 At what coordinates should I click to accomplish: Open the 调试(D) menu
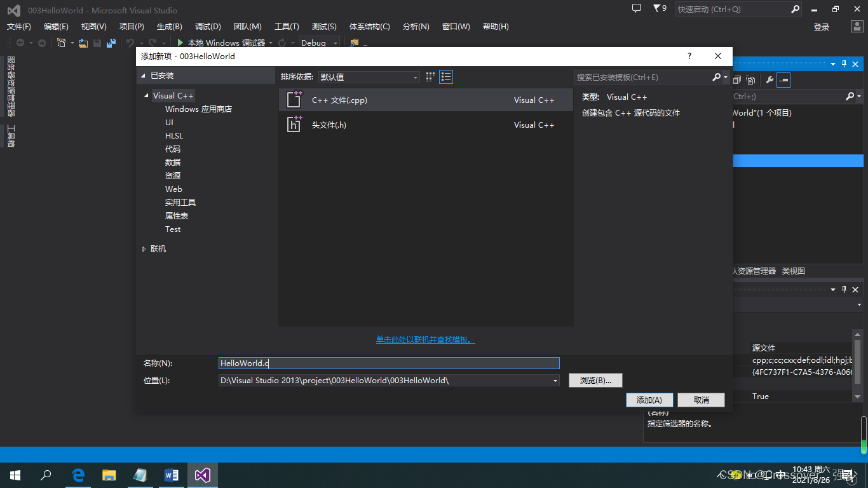click(x=208, y=27)
